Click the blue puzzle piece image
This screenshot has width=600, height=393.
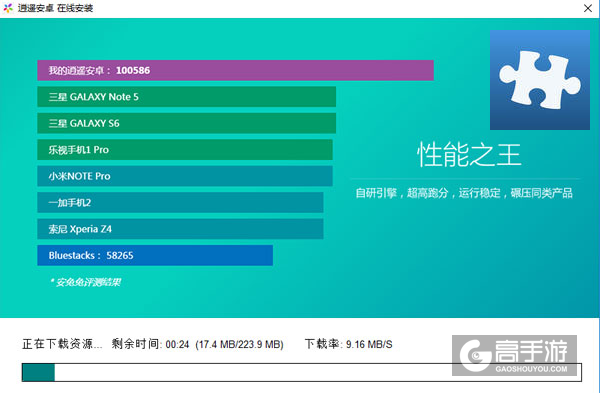(x=540, y=80)
